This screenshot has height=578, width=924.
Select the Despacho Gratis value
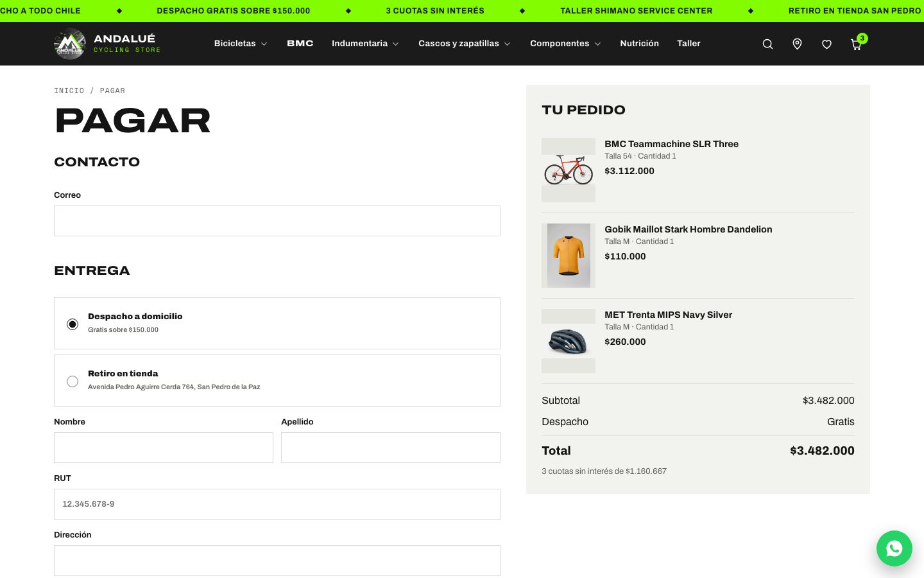coord(841,422)
